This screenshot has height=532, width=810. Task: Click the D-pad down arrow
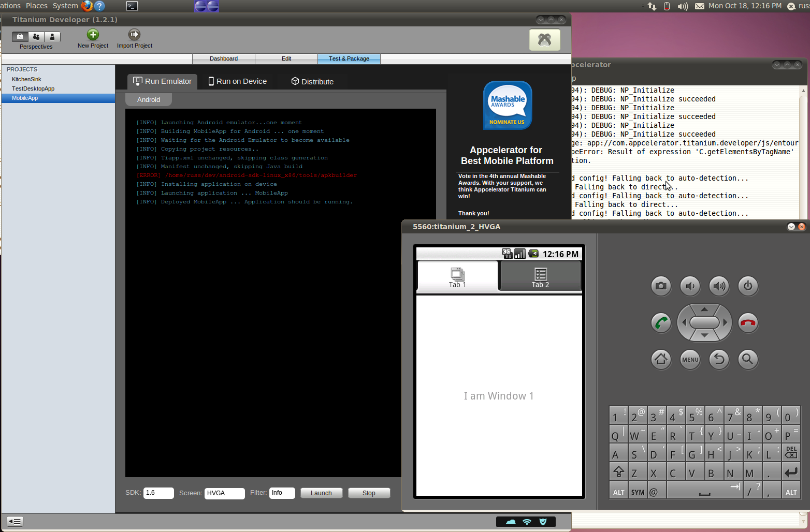pyautogui.click(x=704, y=335)
